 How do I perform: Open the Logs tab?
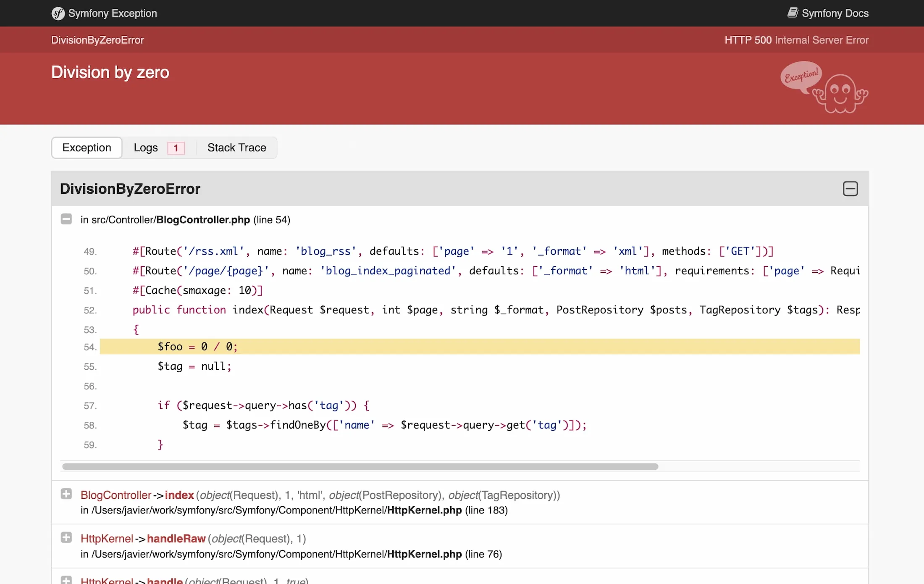[145, 147]
